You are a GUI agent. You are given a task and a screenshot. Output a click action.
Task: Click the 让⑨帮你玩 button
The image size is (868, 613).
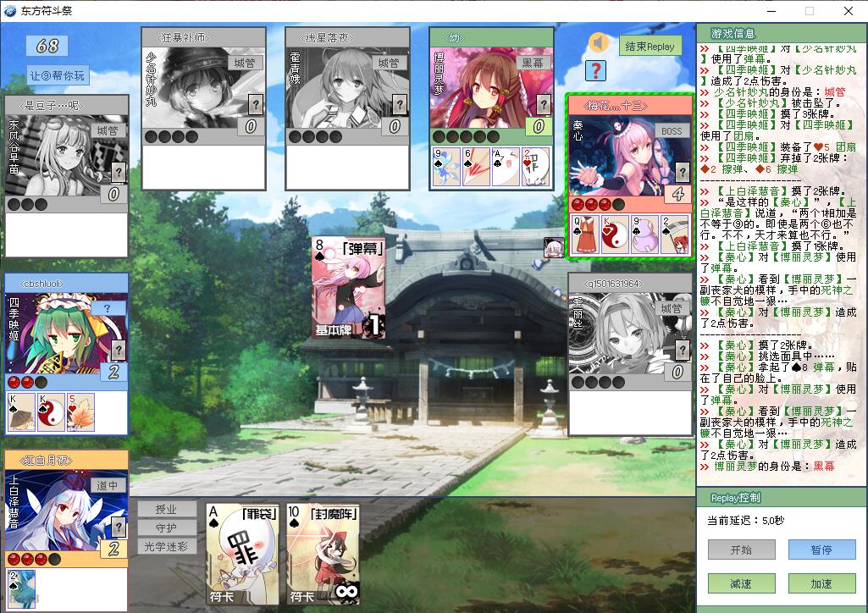tap(58, 75)
